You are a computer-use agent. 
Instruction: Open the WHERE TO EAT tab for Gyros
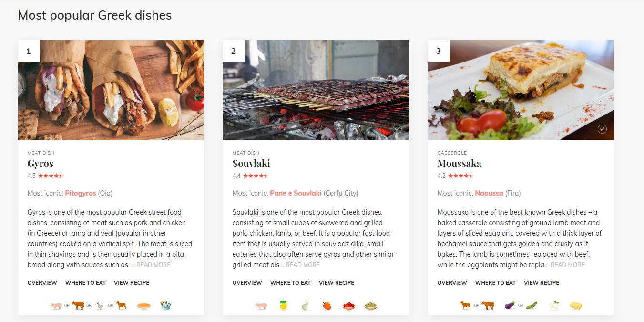coord(85,283)
